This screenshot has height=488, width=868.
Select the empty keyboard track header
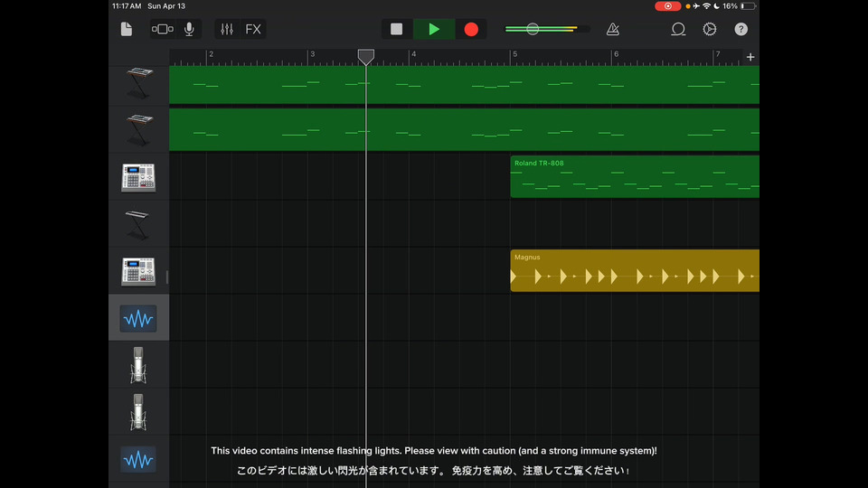point(138,224)
